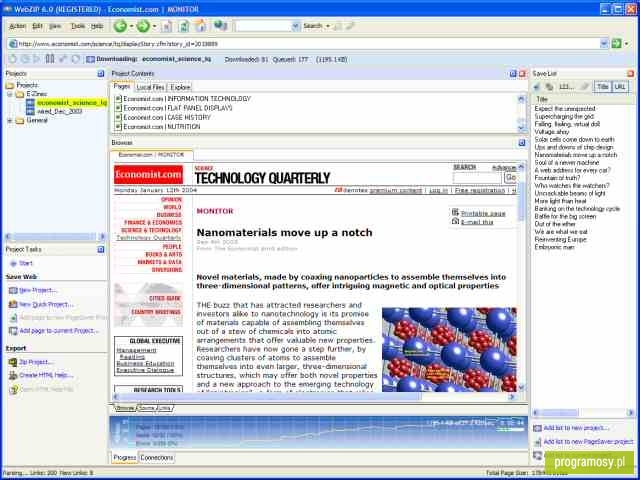Select the Economist.com | FLAT PANEL DISPLAYS page
Image resolution: width=640 pixels, height=480 pixels.
coord(178,108)
